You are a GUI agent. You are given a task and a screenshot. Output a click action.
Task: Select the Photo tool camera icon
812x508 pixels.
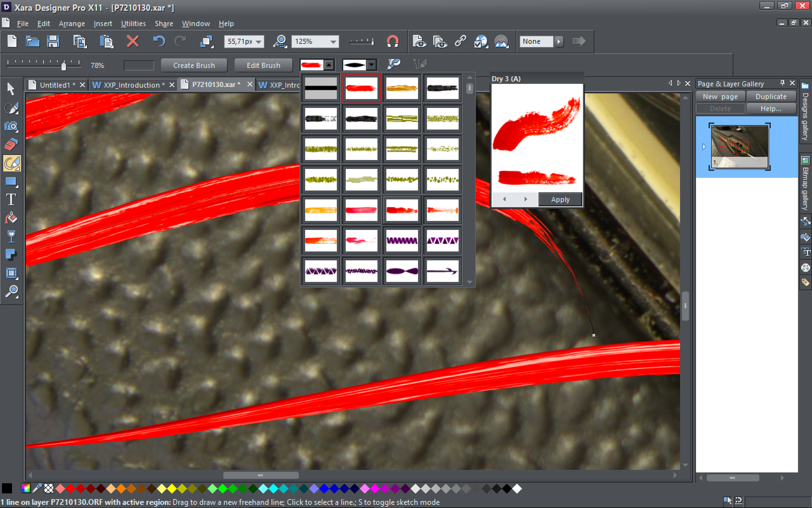[x=11, y=126]
